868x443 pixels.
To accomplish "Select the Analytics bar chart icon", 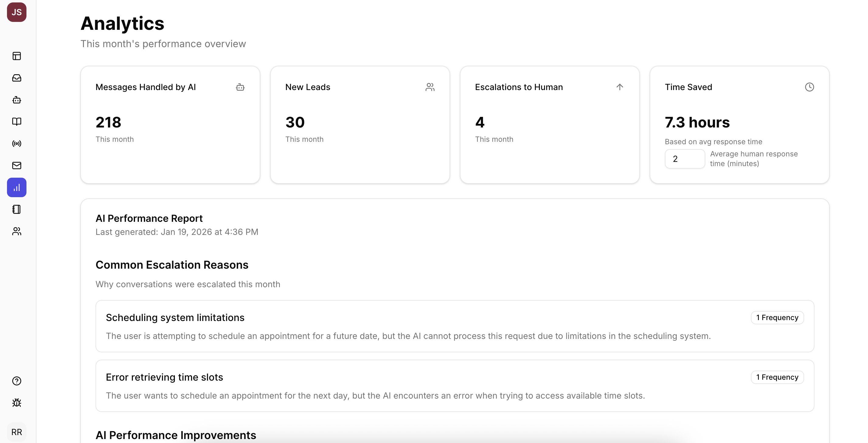I will click(16, 187).
